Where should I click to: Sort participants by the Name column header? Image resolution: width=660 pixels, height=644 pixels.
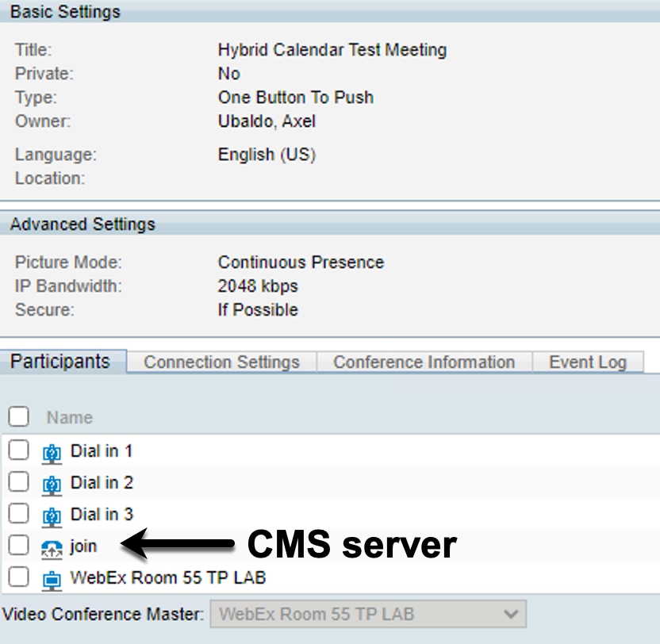point(70,417)
